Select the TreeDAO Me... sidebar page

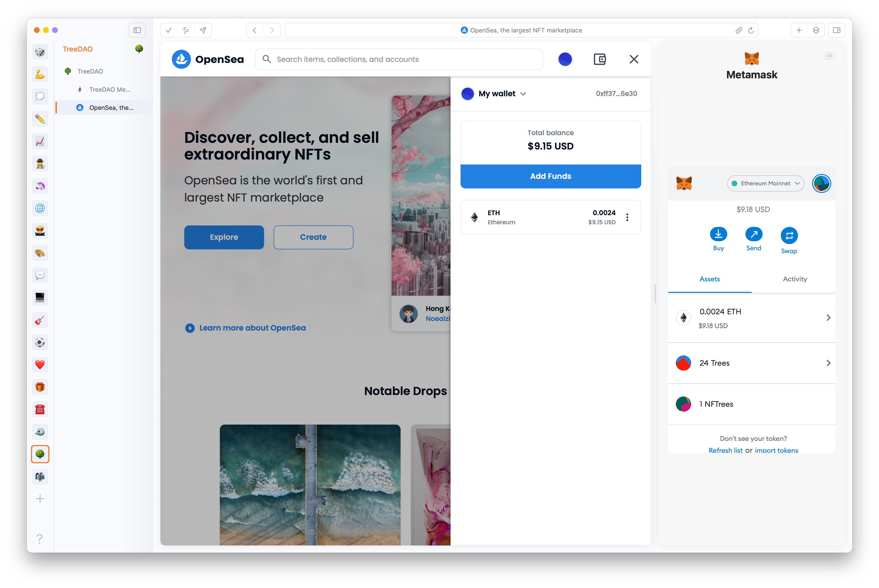point(109,90)
